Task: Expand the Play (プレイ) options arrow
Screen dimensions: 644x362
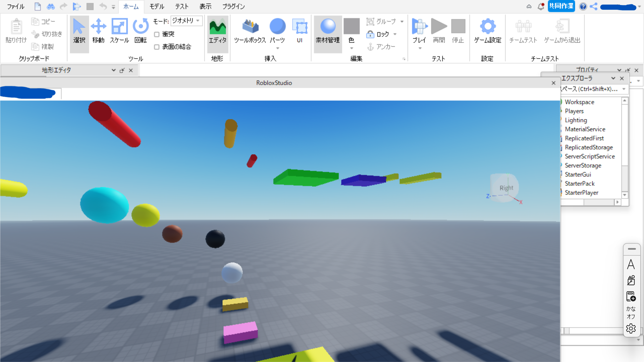Action: [420, 48]
